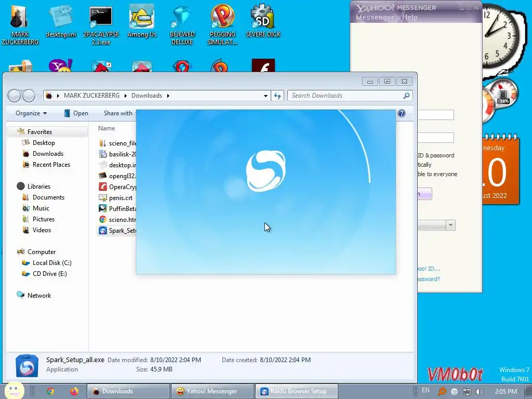The width and height of the screenshot is (532, 399).
Task: Switch to Downloads taskbar window
Action: click(x=128, y=391)
